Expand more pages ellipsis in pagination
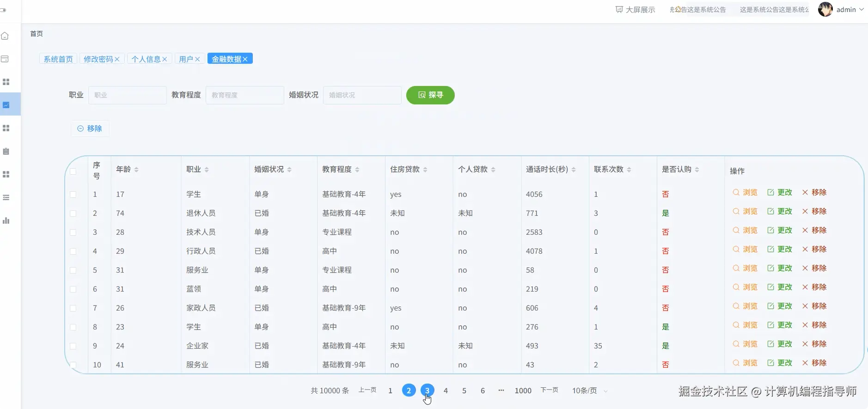This screenshot has width=868, height=409. pos(501,391)
